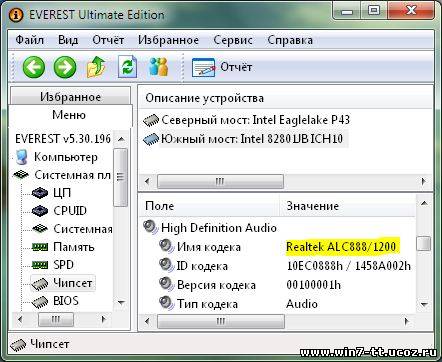The image size is (442, 362).
Task: Select SPD in the tree
Action: click(x=63, y=265)
